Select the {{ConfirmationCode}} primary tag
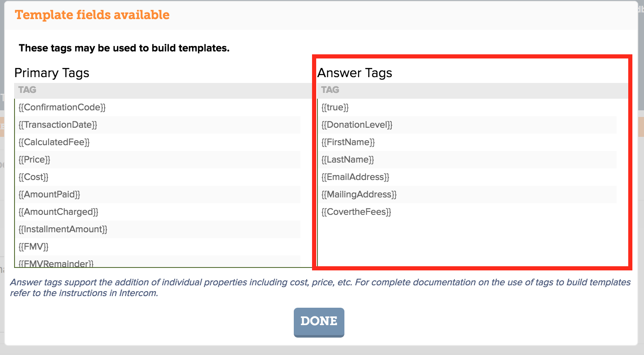Viewport: 644px width, 355px height. (62, 107)
